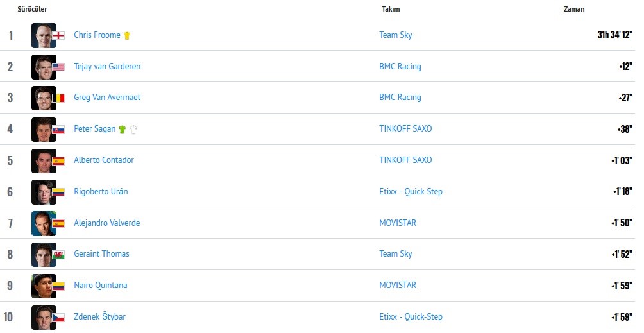Open MOVISTAR team link in Quintana's row
Image resolution: width=644 pixels, height=333 pixels.
tap(398, 286)
